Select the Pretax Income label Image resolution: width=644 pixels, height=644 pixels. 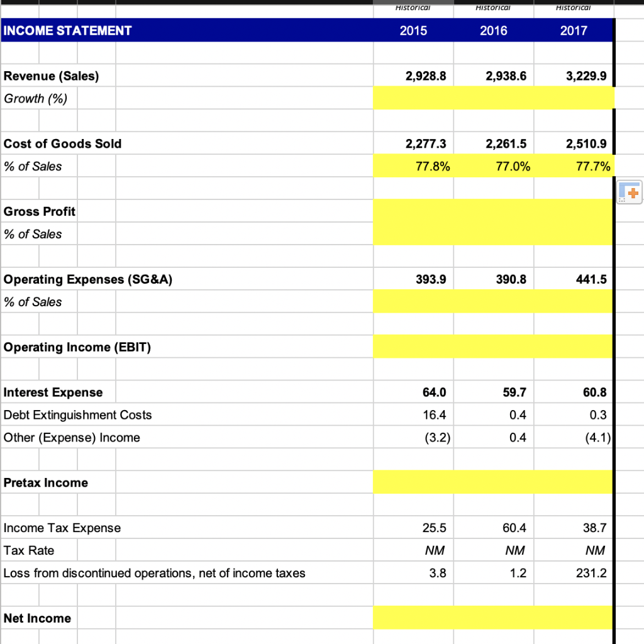45,482
